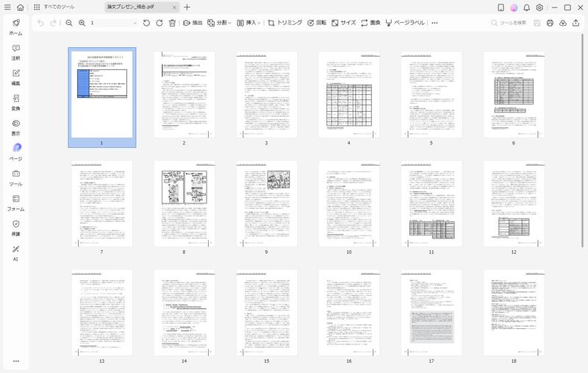Delete selected page with trash icon
588x373 pixels.
[x=172, y=23]
